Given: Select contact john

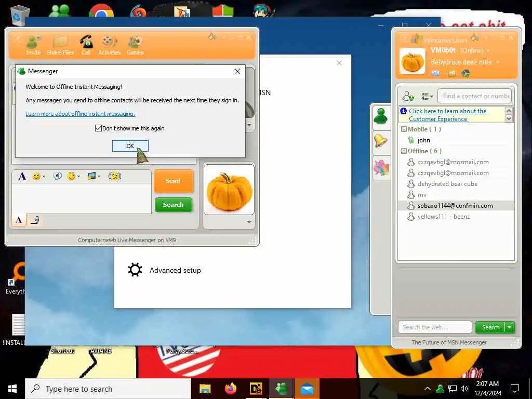Looking at the screenshot, I should click(x=424, y=140).
